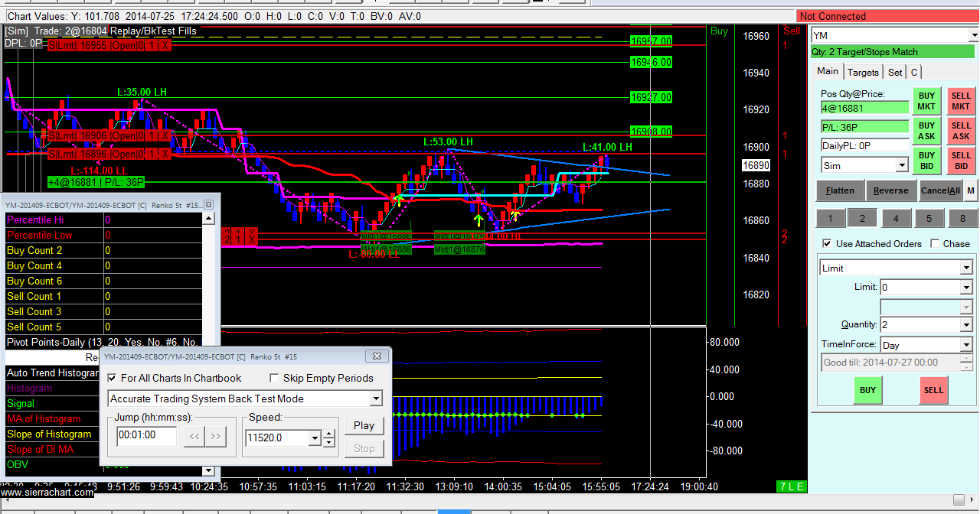Select quantity preset 4
Screen dimensions: 980x514
click(896, 218)
